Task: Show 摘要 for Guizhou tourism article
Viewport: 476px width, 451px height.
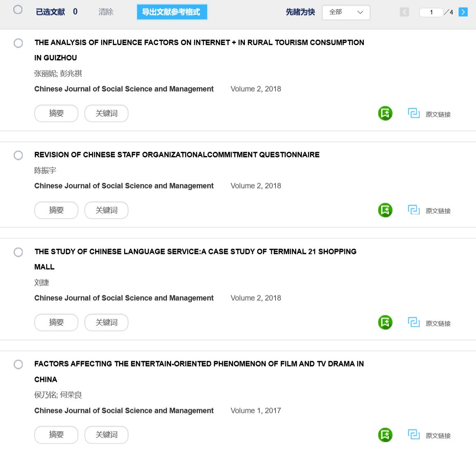Action: tap(56, 113)
